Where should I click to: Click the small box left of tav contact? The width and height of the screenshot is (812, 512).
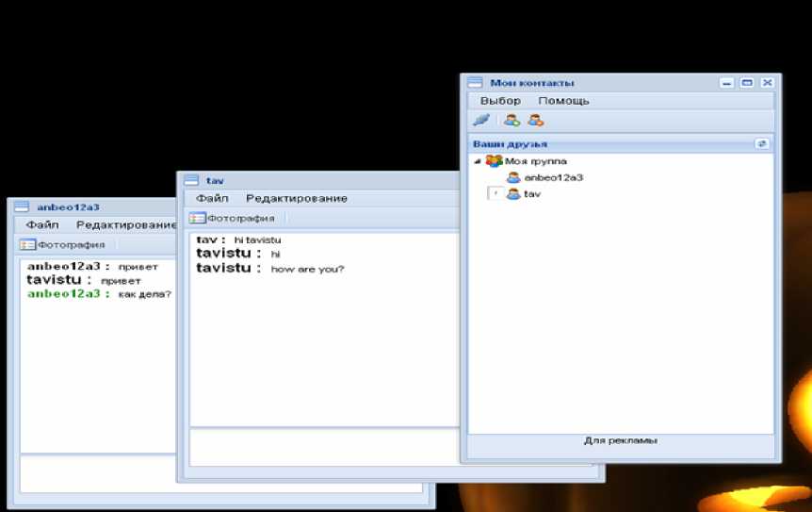click(x=495, y=194)
